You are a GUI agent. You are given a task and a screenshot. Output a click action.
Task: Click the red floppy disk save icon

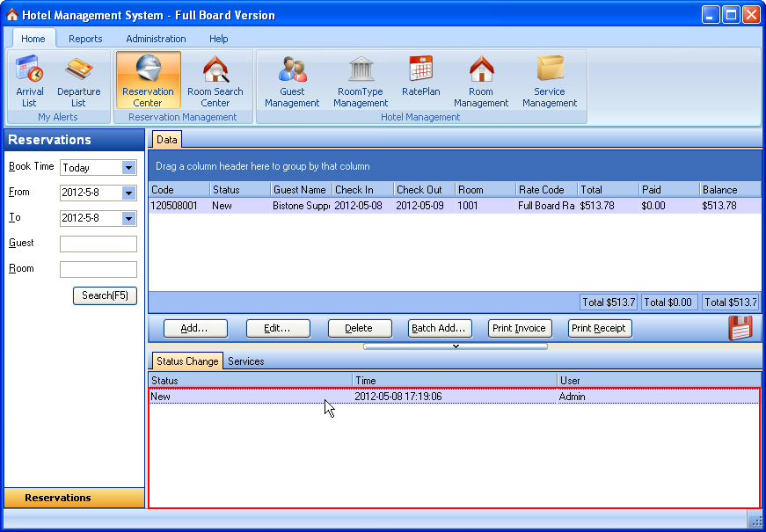[x=740, y=327]
